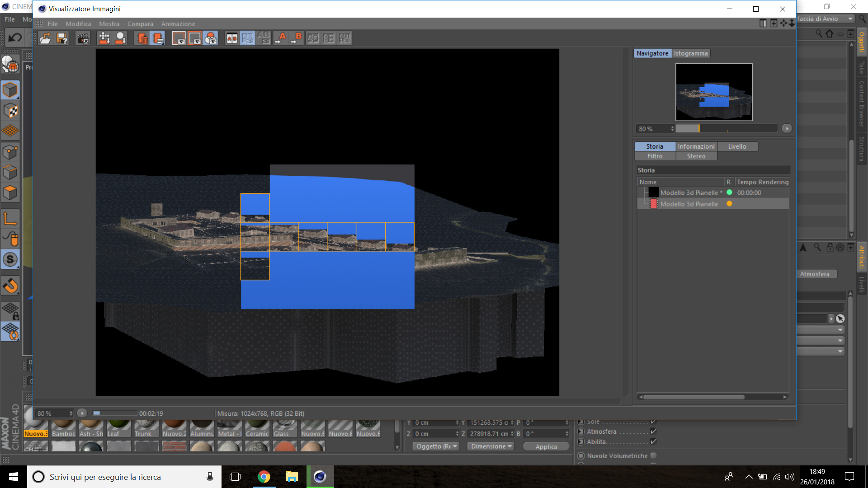This screenshot has width=868, height=488.
Task: Open the Dimensione dropdown
Action: click(x=491, y=446)
